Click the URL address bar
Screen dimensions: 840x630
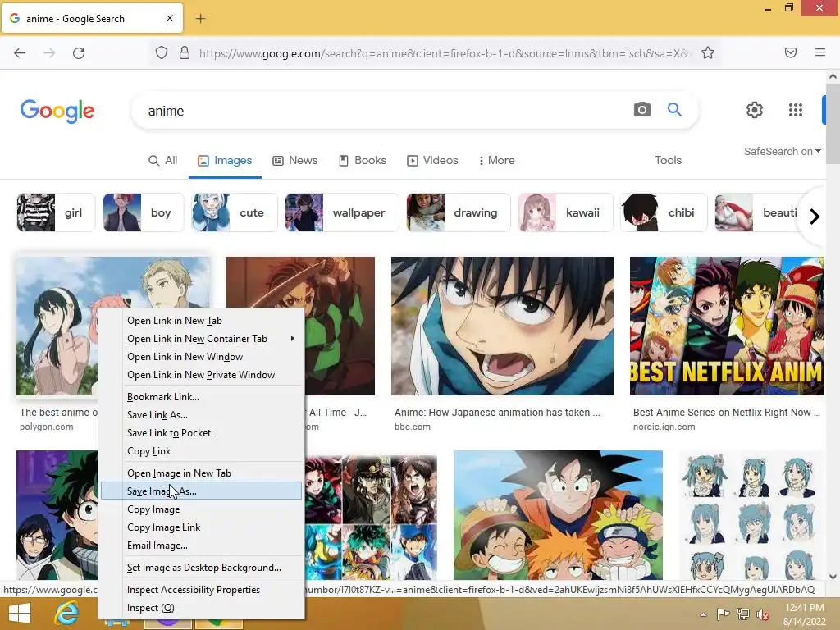tap(445, 53)
